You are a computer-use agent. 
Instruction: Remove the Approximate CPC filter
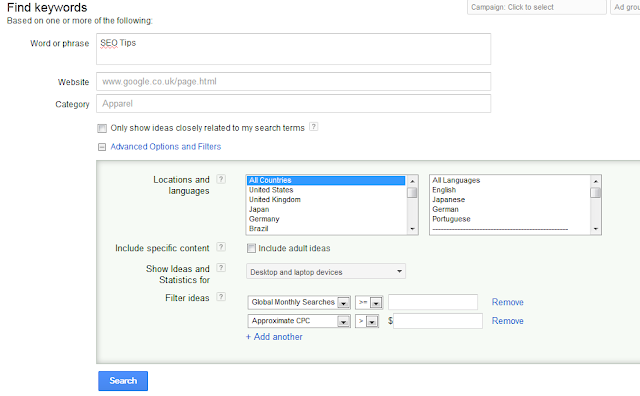pyautogui.click(x=507, y=321)
